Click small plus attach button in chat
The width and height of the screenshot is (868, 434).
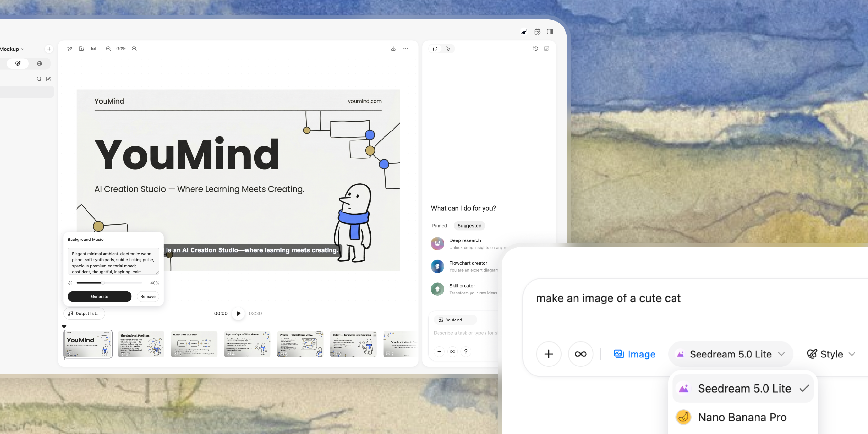pyautogui.click(x=439, y=351)
